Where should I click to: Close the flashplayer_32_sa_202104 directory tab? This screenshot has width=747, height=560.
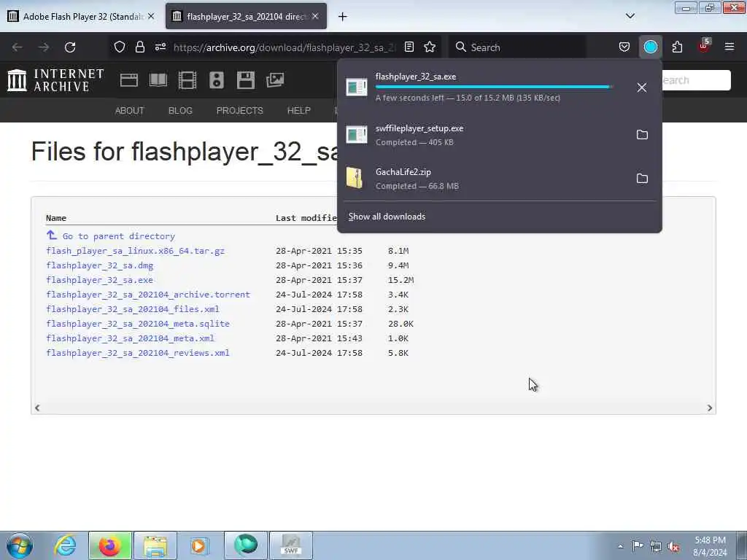tap(315, 16)
